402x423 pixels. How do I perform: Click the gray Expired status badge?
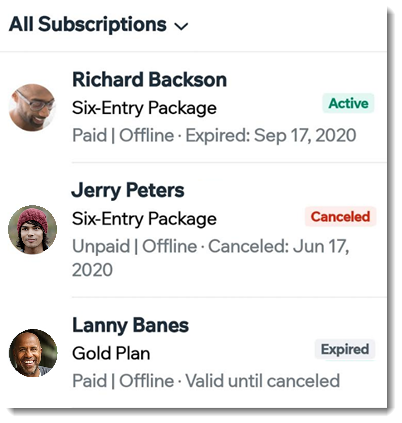tap(345, 349)
